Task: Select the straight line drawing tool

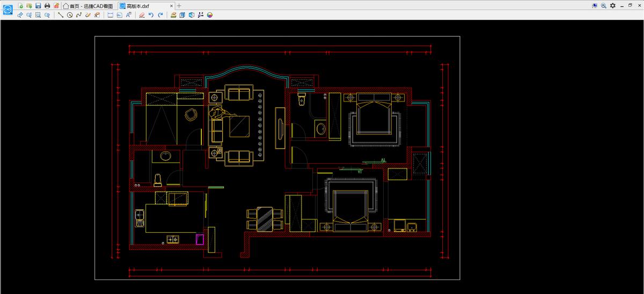Action: pos(61,15)
